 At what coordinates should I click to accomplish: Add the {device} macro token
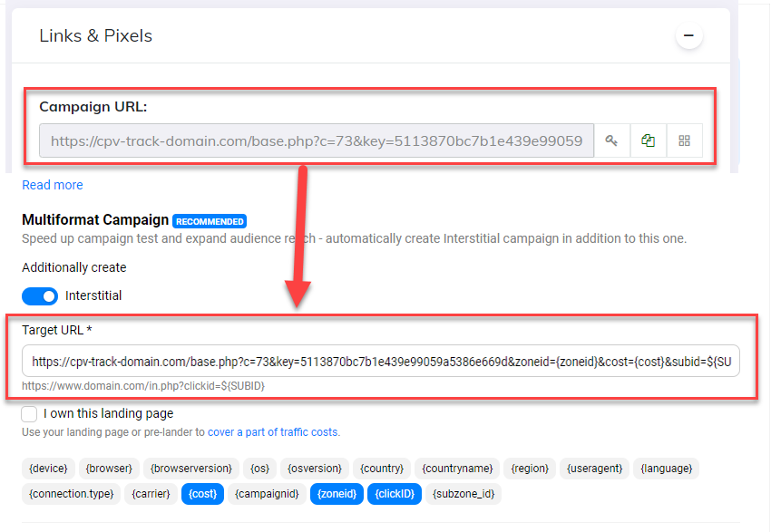(x=47, y=469)
